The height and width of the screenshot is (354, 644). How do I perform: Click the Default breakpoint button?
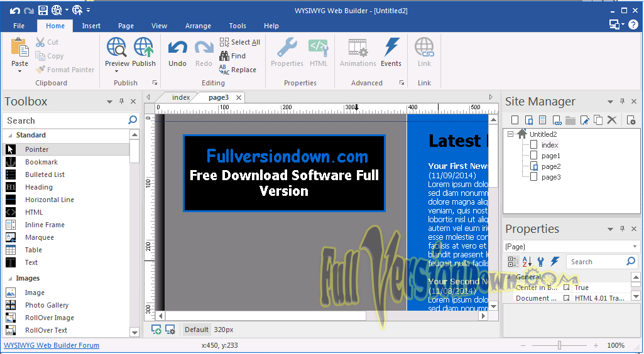pos(196,330)
